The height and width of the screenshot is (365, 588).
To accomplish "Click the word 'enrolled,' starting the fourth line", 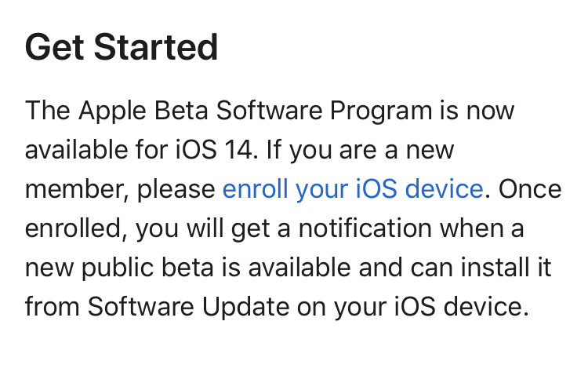I will tap(76, 228).
